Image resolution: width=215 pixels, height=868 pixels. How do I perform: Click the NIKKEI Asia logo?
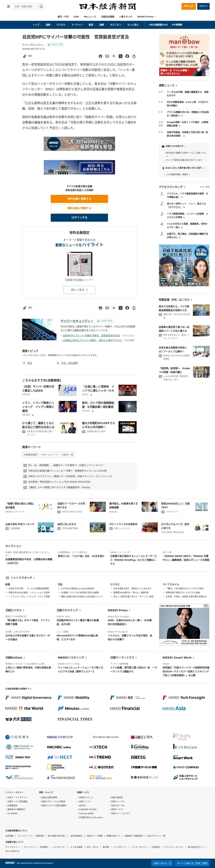click(174, 708)
